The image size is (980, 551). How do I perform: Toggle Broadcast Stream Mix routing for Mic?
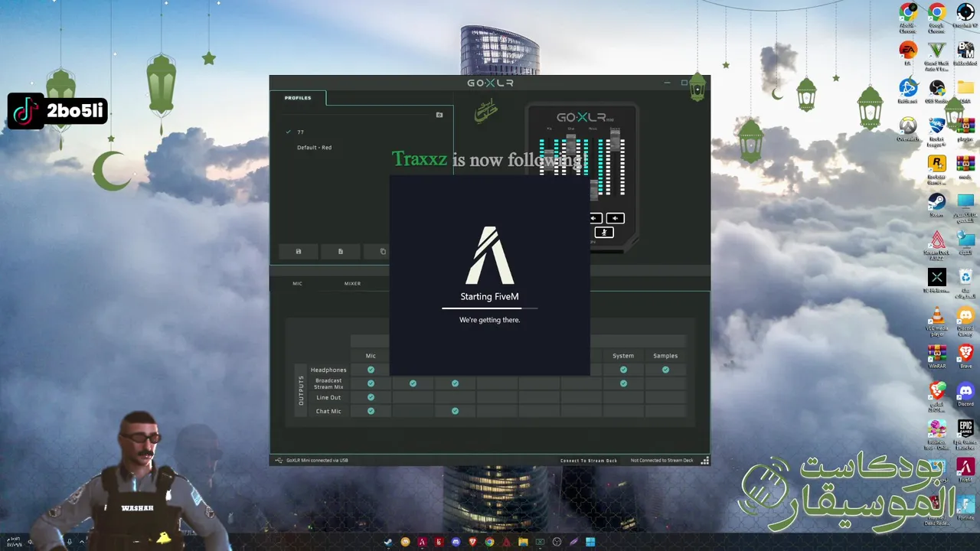(x=371, y=383)
